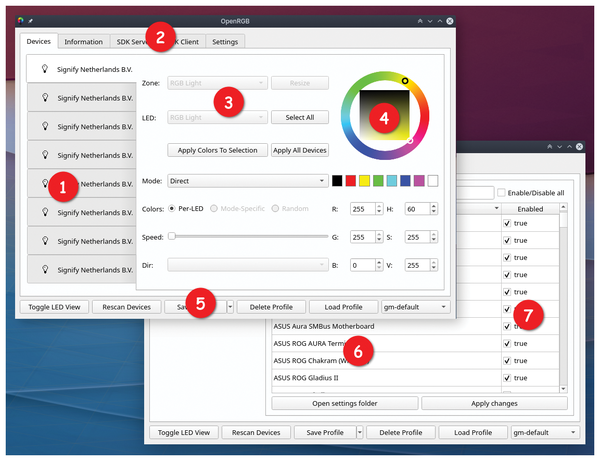Open gm-default profile dropdown in front window
This screenshot has height=461, width=600.
416,307
